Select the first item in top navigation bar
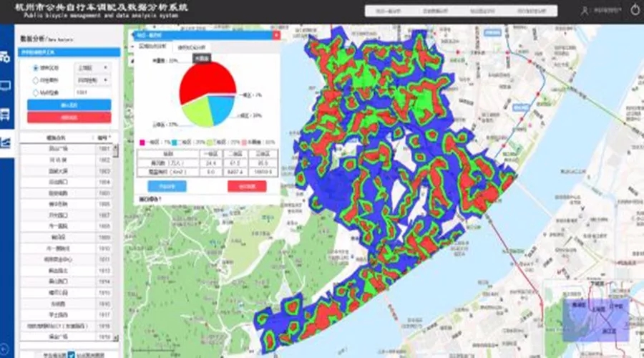644x358 pixels. [x=389, y=11]
